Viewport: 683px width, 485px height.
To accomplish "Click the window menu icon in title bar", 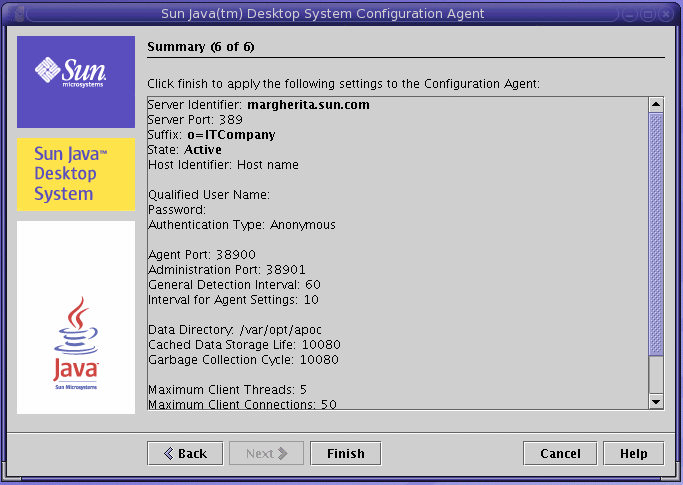I will point(16,14).
